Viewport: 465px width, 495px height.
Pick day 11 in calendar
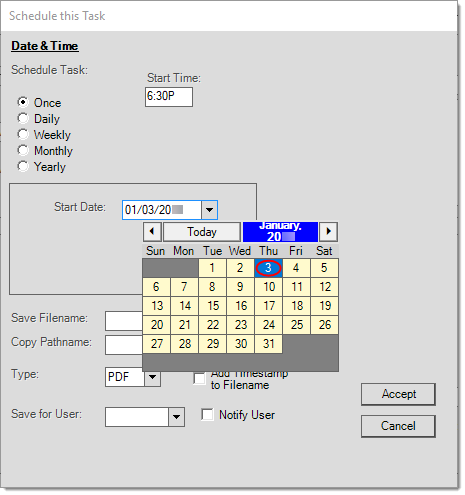296,287
